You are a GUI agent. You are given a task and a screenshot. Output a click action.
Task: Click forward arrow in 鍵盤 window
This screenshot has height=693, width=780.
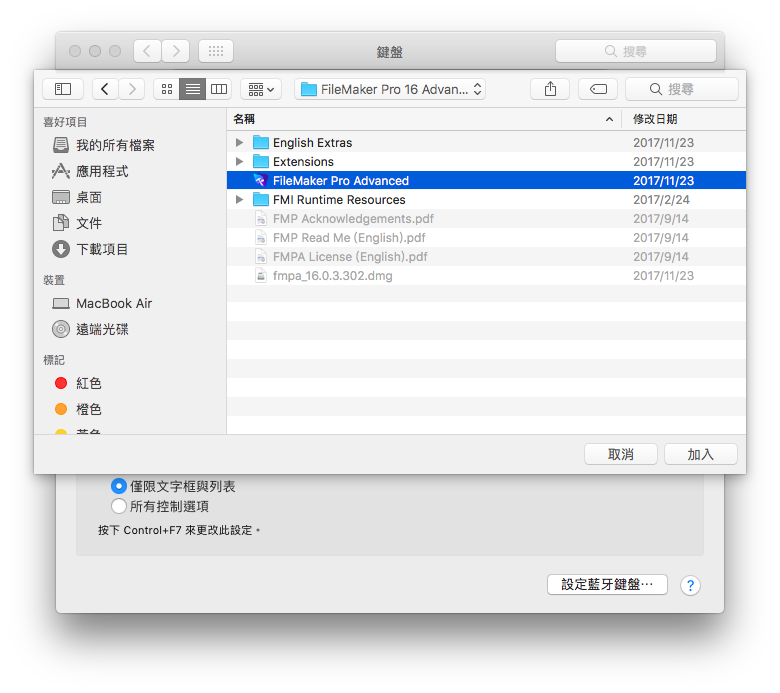[x=176, y=51]
